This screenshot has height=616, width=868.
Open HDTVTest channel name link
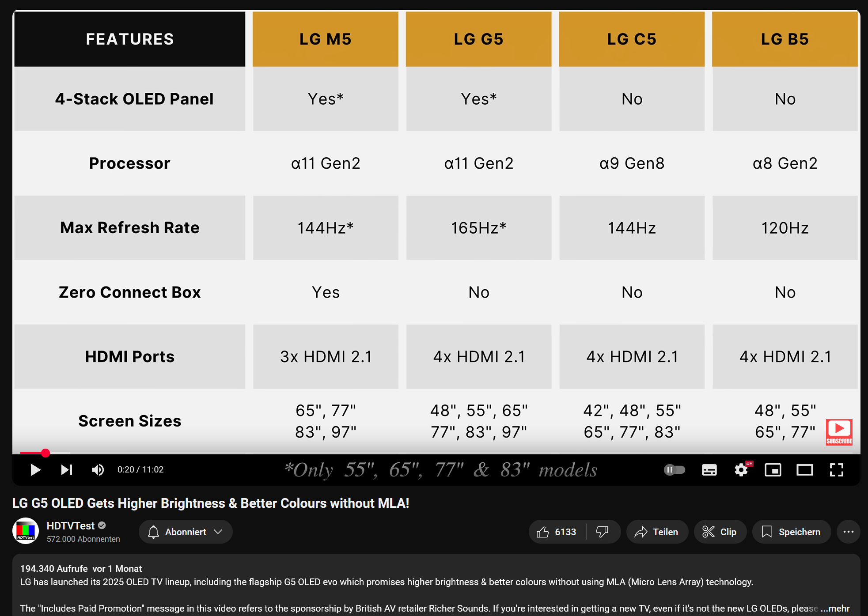tap(71, 525)
